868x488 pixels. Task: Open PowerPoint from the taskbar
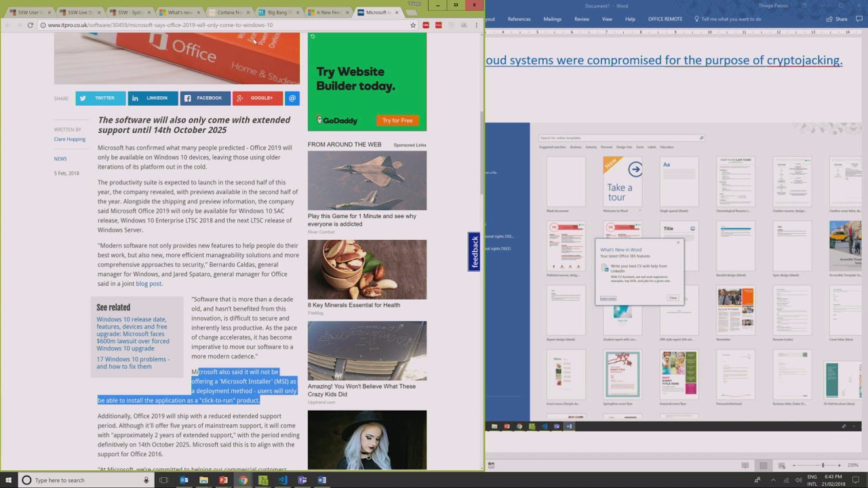(223, 480)
